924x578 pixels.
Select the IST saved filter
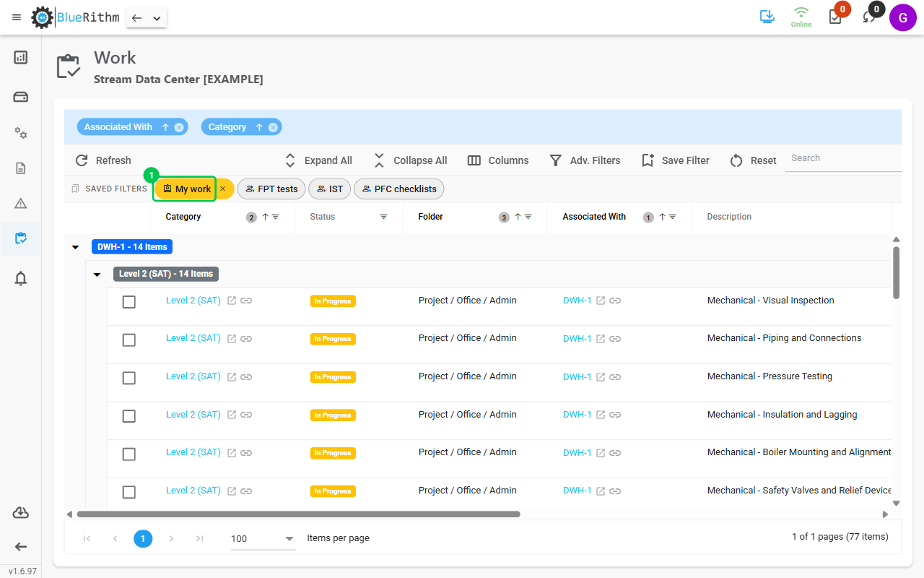coord(330,189)
